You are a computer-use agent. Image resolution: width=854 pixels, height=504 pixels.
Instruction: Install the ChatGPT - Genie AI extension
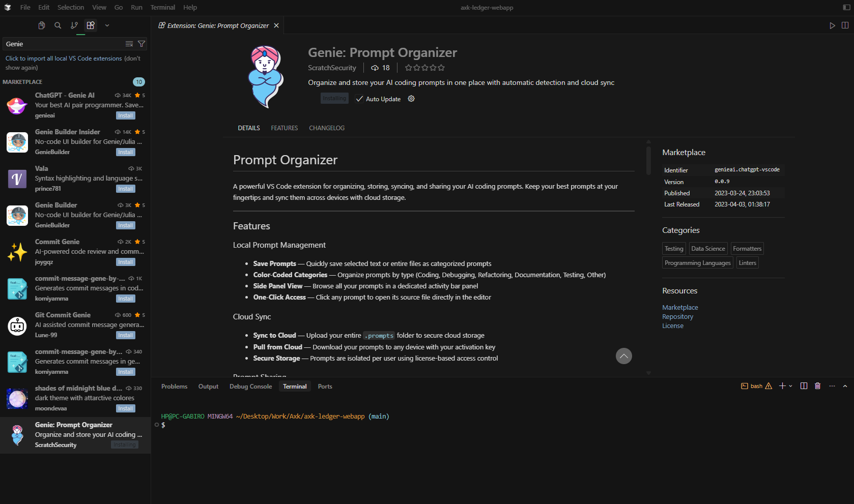point(125,115)
